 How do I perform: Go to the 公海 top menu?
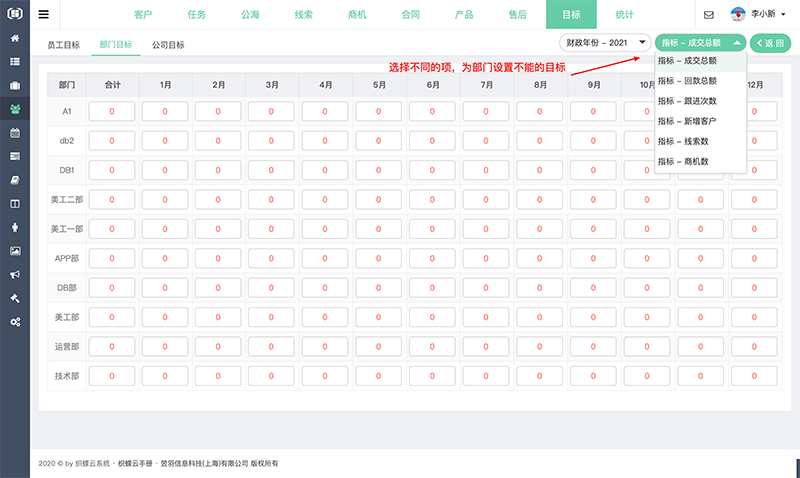pos(250,14)
